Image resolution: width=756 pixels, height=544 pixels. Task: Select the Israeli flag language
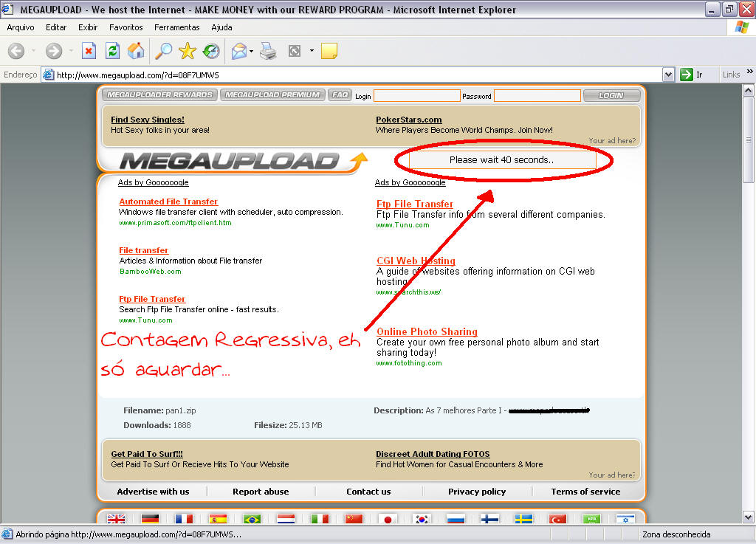point(625,519)
